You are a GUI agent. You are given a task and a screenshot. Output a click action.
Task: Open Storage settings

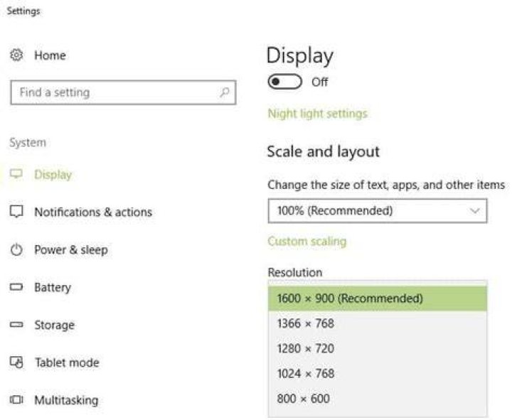click(x=55, y=325)
